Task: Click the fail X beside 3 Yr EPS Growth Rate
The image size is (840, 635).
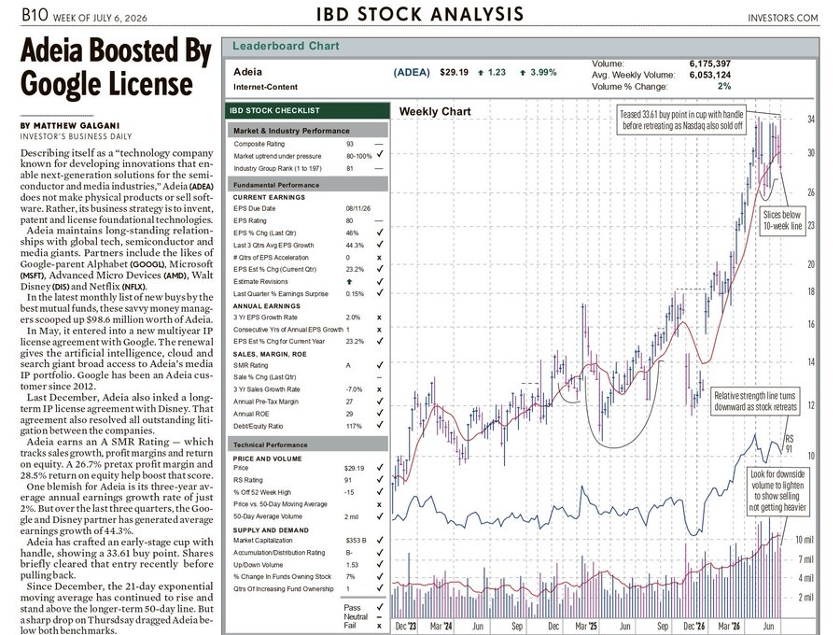Action: click(379, 317)
